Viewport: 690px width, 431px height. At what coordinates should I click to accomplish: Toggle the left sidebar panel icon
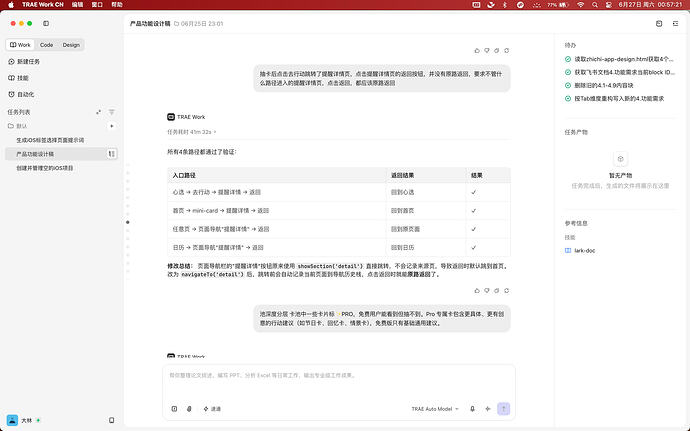(46, 23)
